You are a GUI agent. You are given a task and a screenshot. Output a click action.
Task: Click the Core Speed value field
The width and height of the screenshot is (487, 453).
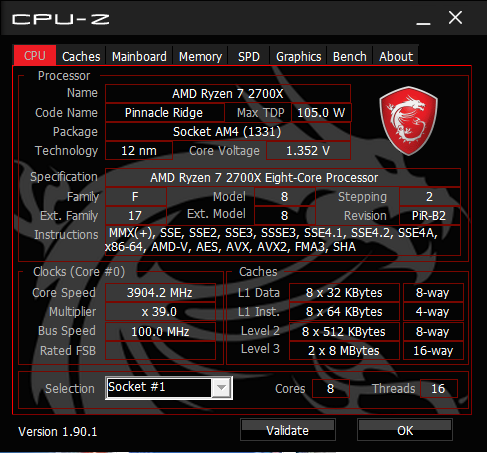(160, 293)
